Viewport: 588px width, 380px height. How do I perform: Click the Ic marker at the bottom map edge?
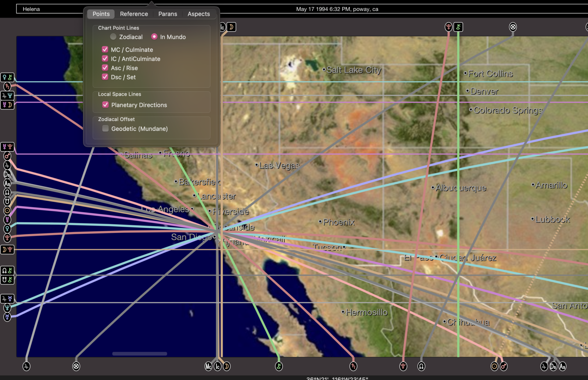[217, 366]
